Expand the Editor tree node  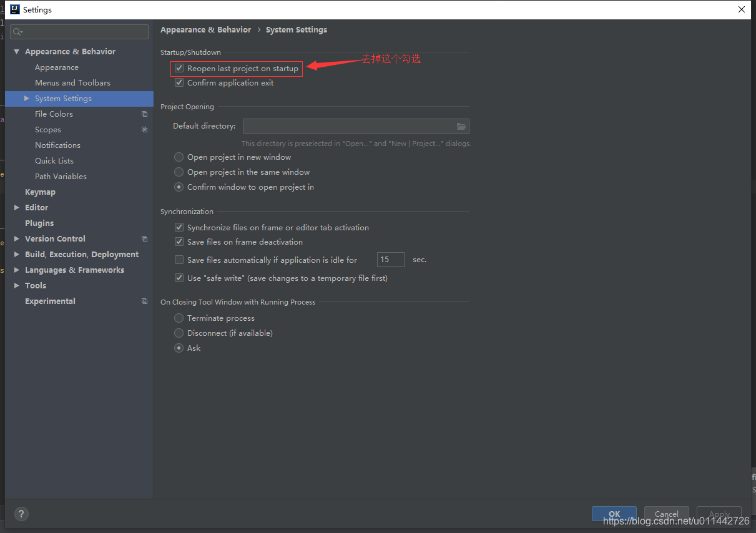(x=17, y=207)
